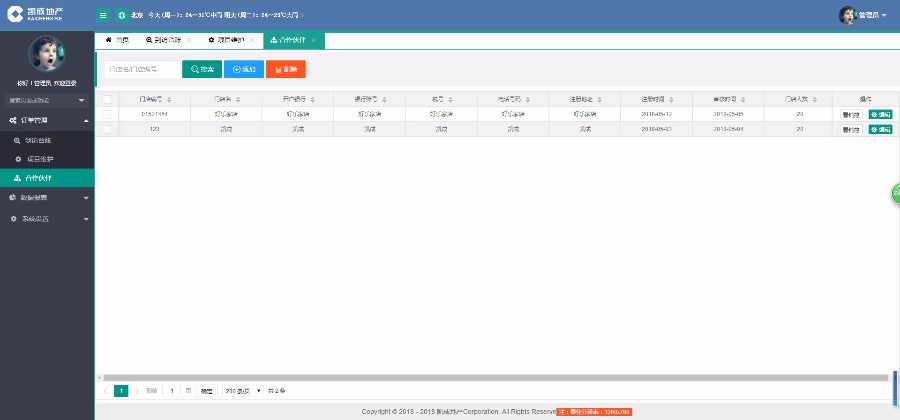Open the rows-per-page dropdown in pagination
Image resolution: width=900 pixels, height=420 pixels.
tap(242, 391)
